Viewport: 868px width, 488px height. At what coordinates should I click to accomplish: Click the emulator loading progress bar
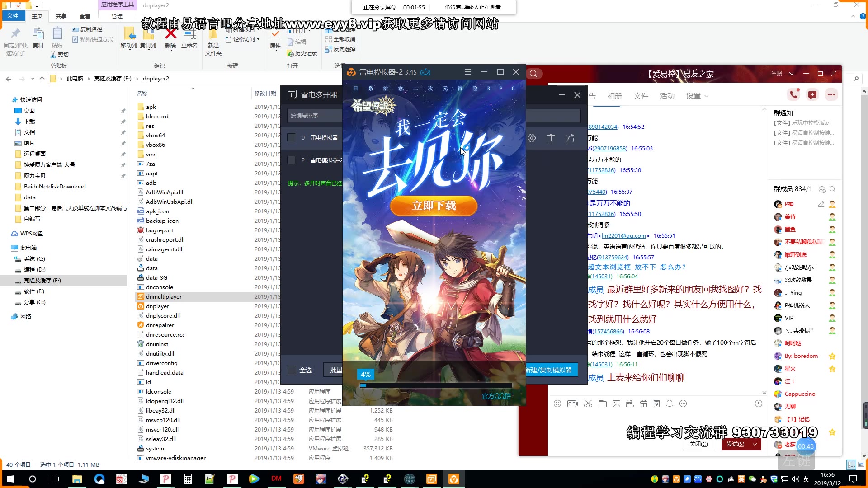(x=436, y=385)
